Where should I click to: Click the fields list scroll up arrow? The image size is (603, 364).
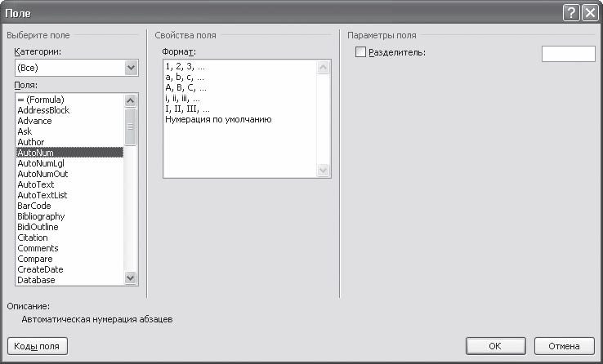131,100
